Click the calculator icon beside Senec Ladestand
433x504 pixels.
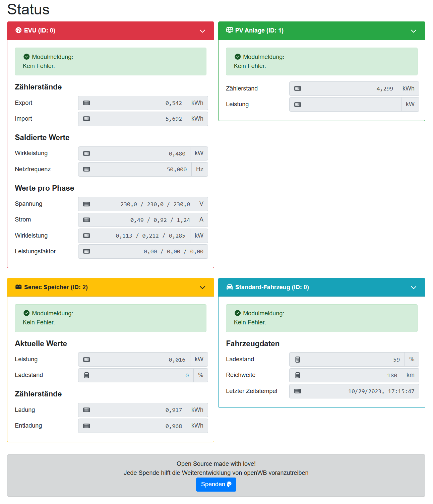(x=86, y=375)
